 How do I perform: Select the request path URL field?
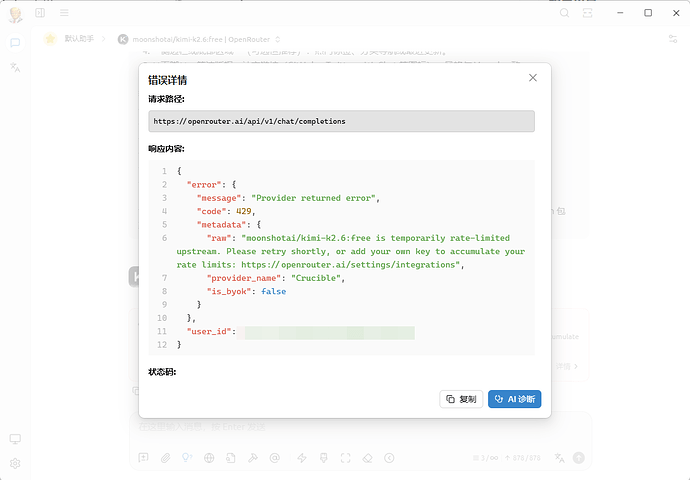coord(341,121)
